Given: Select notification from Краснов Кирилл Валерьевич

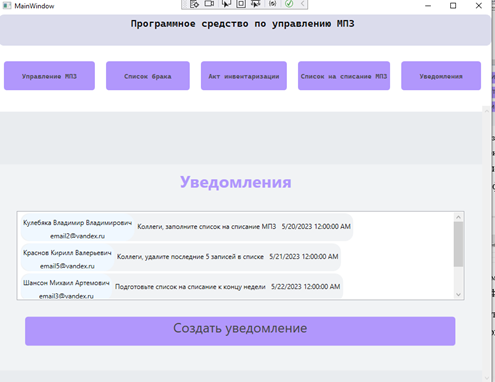Looking at the screenshot, I should point(181,257).
